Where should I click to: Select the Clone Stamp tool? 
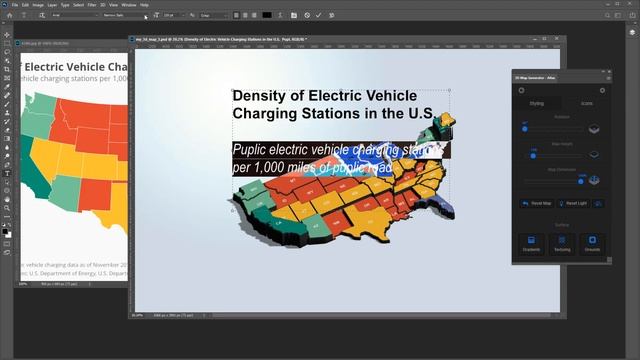7,113
